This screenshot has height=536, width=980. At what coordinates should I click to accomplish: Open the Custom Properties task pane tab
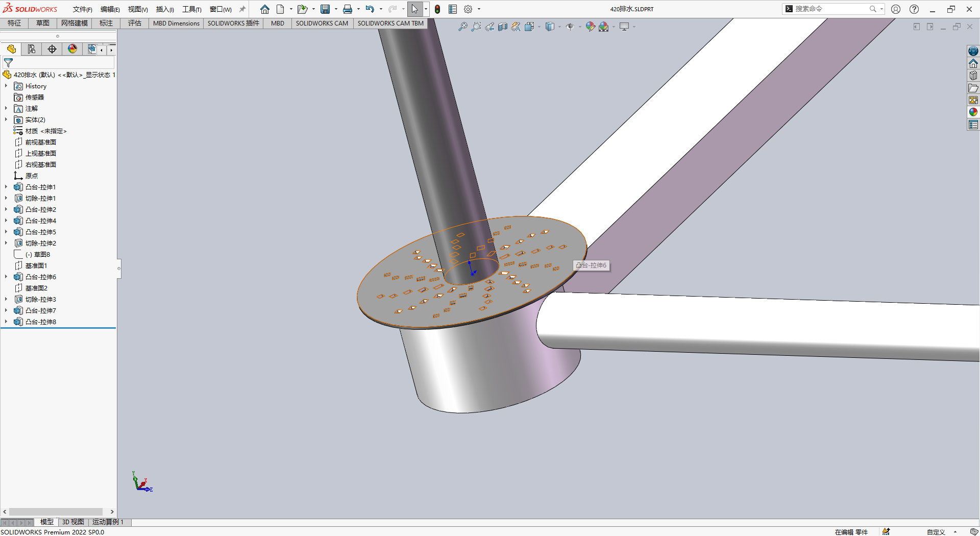pyautogui.click(x=973, y=125)
